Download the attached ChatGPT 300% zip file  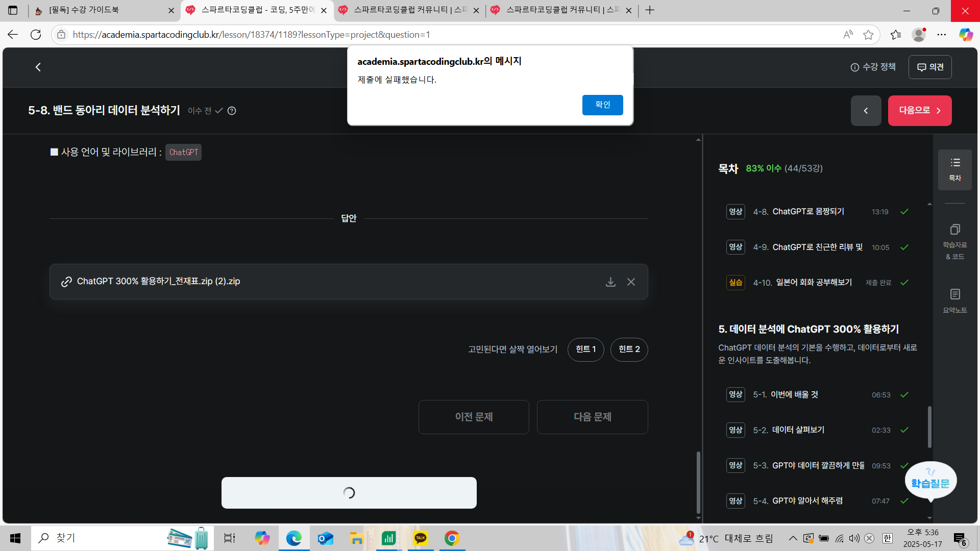pos(610,282)
